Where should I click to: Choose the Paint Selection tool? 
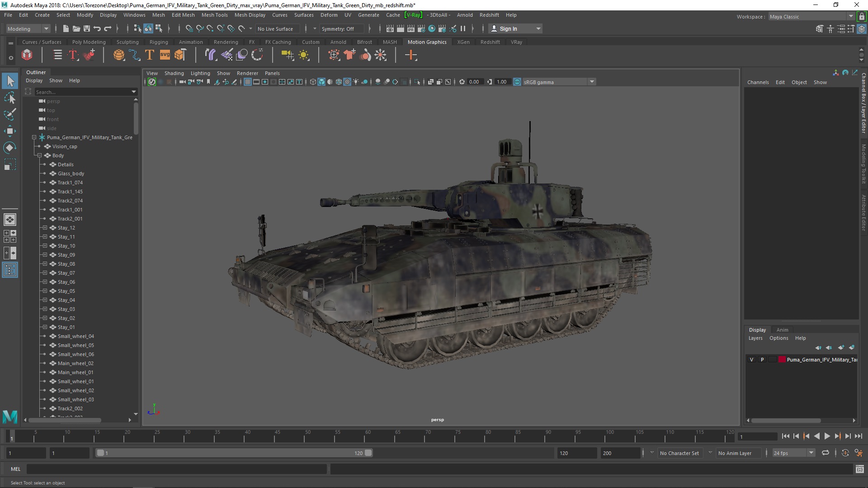10,114
